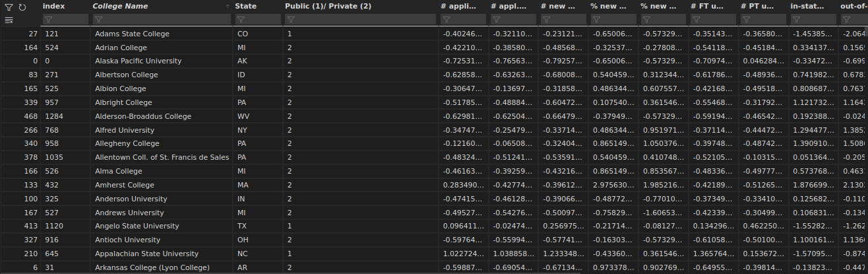Screen dimensions: 868x274
Task: Click funnel icon in index filter box
Action: point(48,20)
